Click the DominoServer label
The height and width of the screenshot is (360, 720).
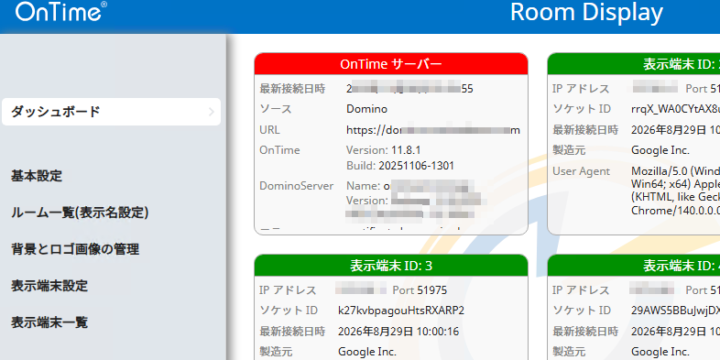[x=296, y=186]
